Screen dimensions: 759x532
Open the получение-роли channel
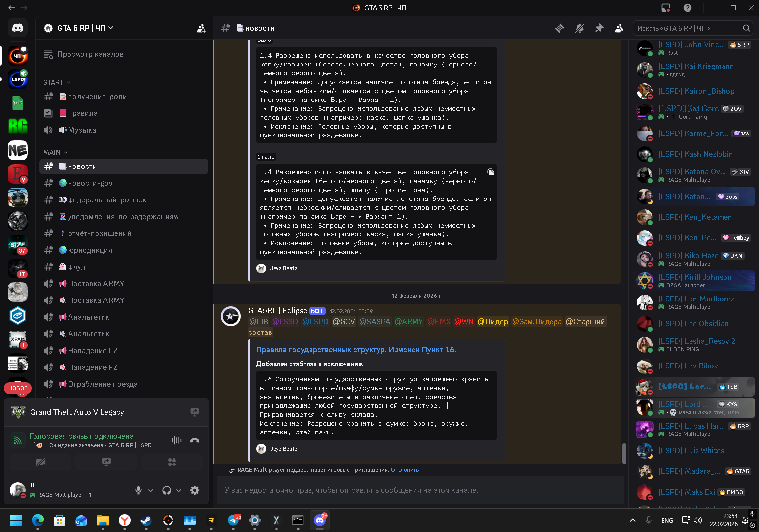coord(124,97)
